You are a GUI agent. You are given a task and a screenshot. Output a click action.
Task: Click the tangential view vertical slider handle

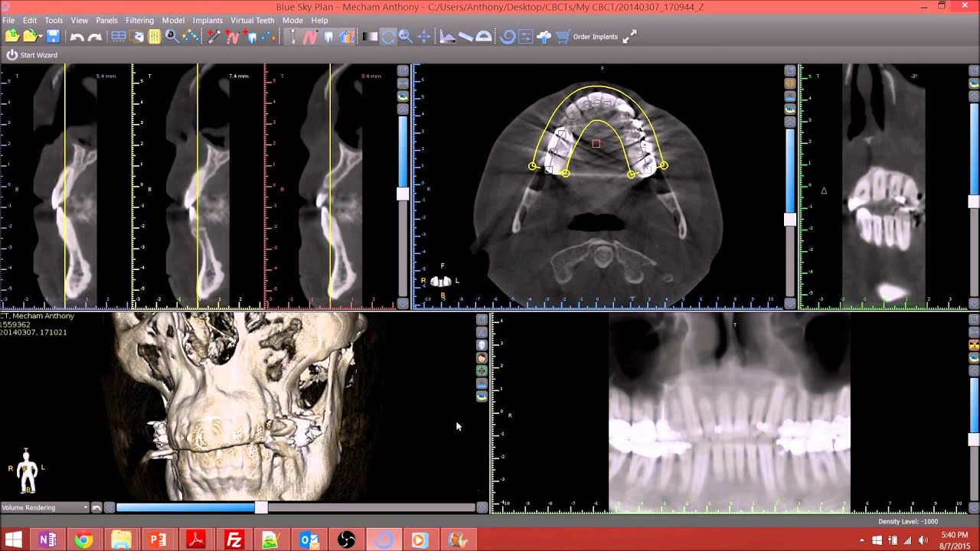[x=974, y=201]
